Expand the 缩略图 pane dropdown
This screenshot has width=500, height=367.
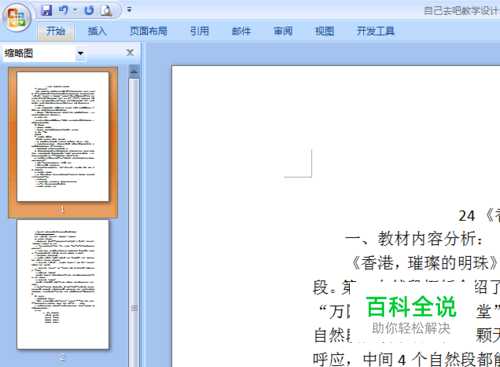coord(80,53)
